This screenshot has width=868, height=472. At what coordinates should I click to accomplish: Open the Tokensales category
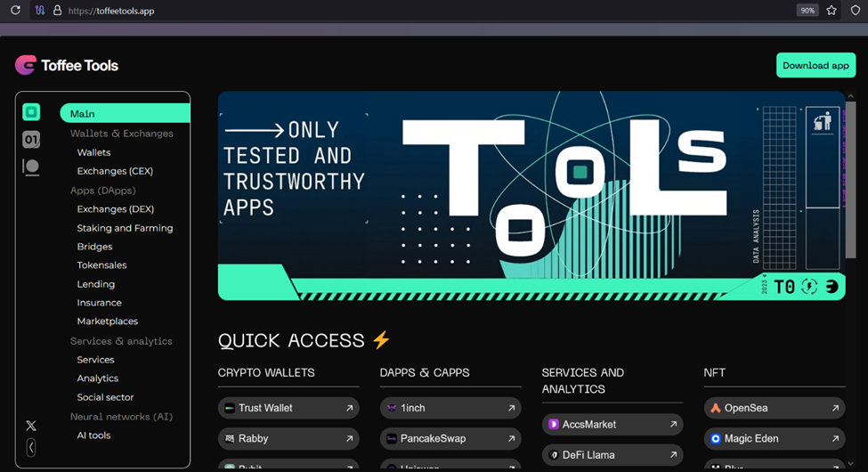click(101, 265)
